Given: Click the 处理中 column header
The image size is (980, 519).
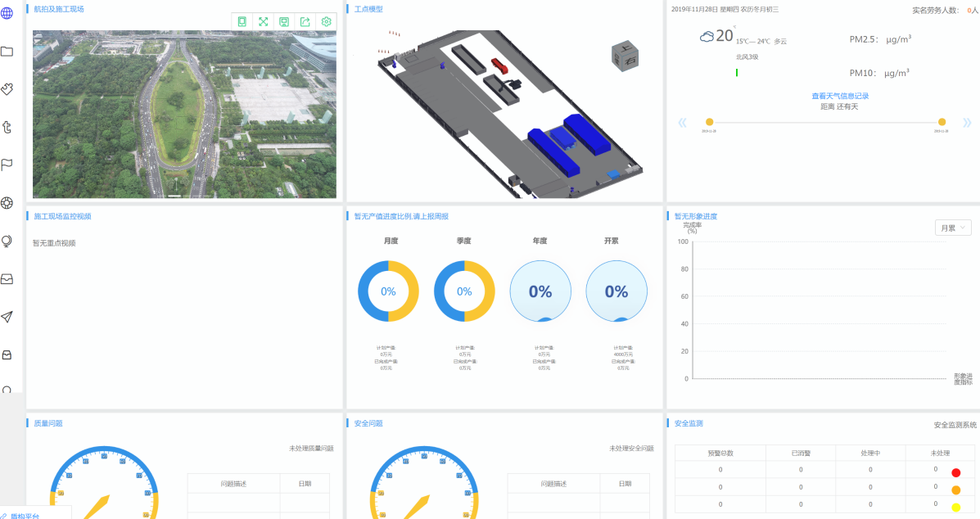Looking at the screenshot, I should coord(870,453).
